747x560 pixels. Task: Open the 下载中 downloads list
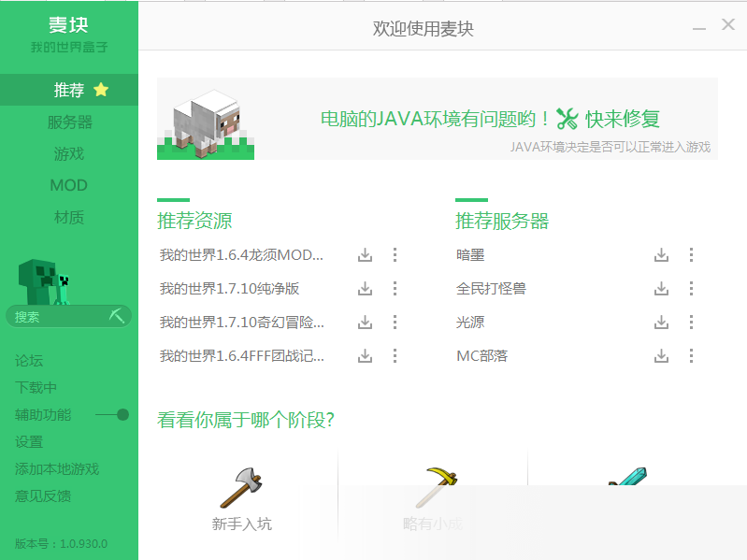pyautogui.click(x=36, y=388)
